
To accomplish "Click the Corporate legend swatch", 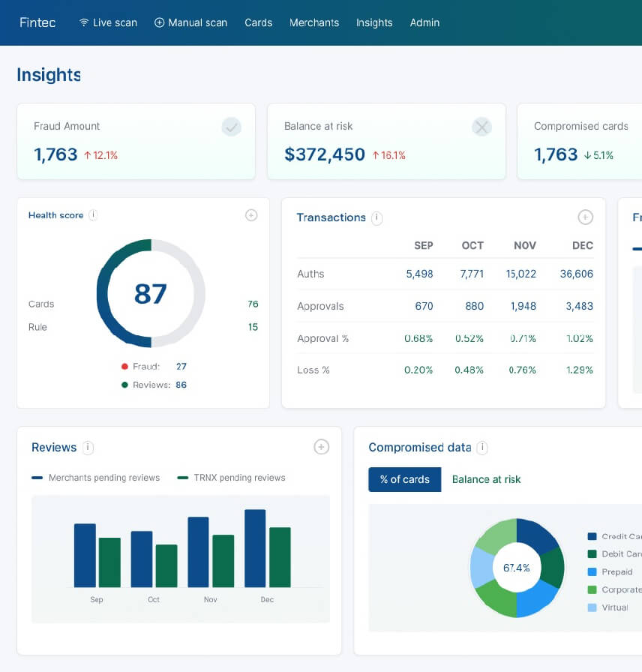I will tap(592, 590).
